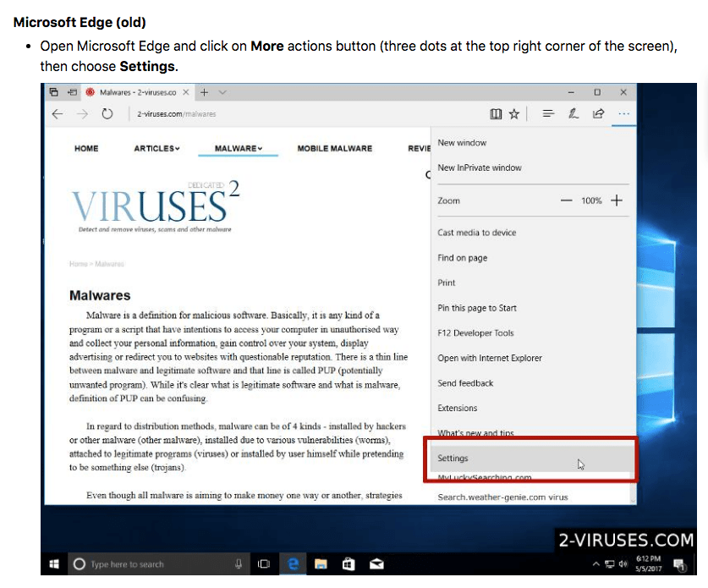Click the Share icon in Edge toolbar
This screenshot has width=708, height=588.
(x=598, y=114)
